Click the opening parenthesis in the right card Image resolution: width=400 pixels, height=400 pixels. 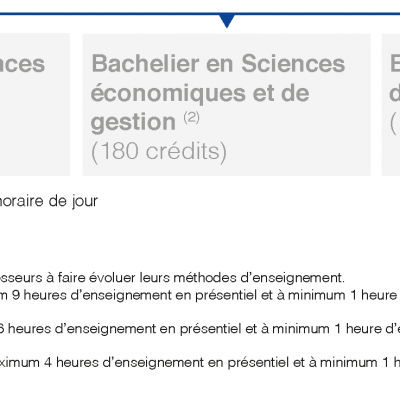coord(393,122)
